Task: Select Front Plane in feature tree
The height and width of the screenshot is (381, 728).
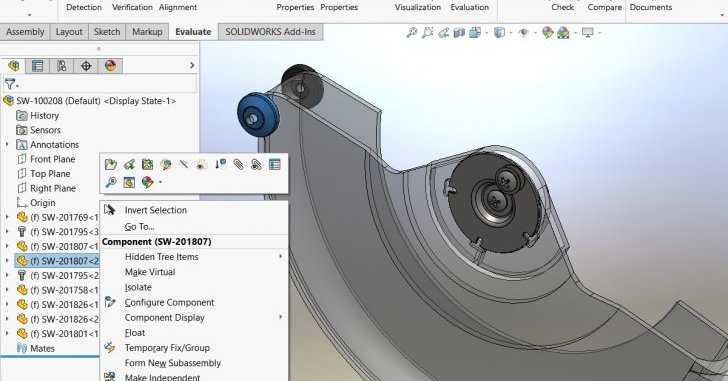Action: (x=52, y=159)
